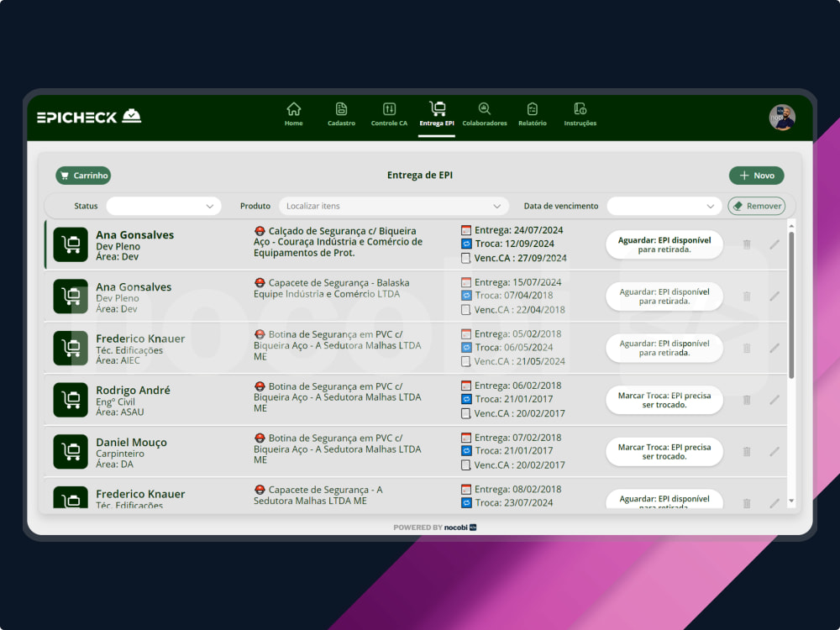The height and width of the screenshot is (630, 840).
Task: Delete the Daniel Mouço entry
Action: click(747, 452)
